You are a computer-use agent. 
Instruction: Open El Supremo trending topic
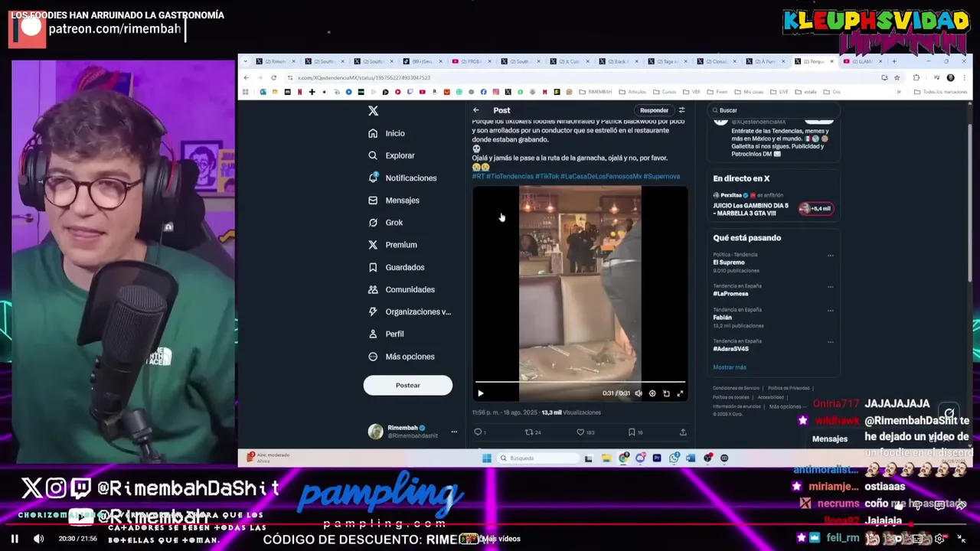coord(729,262)
